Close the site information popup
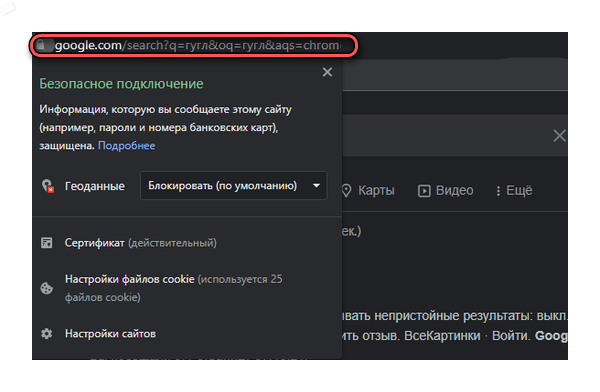Viewport: 600px width, 392px height. click(327, 72)
